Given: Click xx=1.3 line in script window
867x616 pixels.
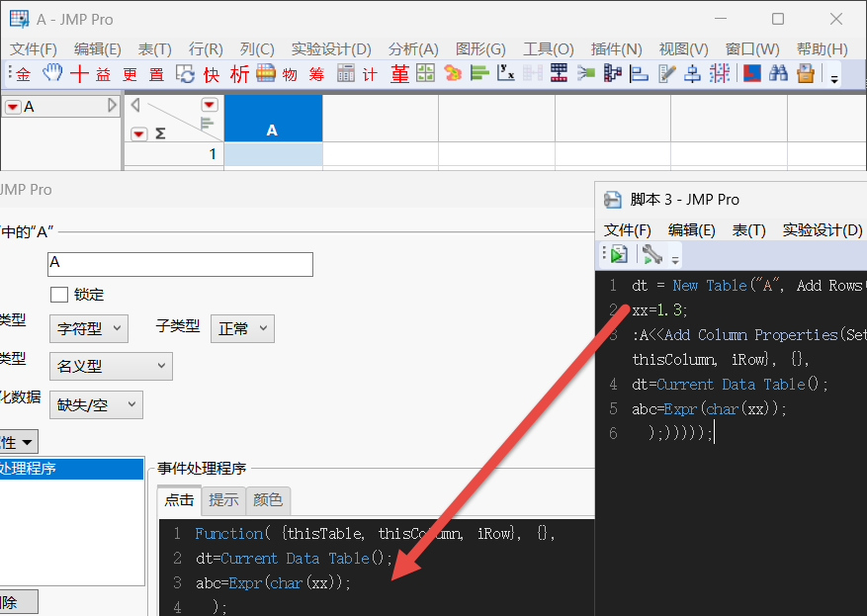Looking at the screenshot, I should tap(659, 309).
